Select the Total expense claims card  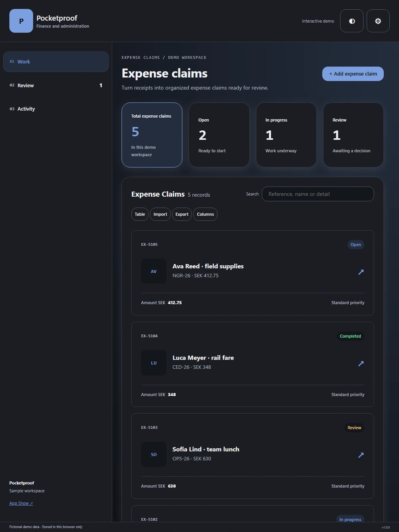pos(152,135)
